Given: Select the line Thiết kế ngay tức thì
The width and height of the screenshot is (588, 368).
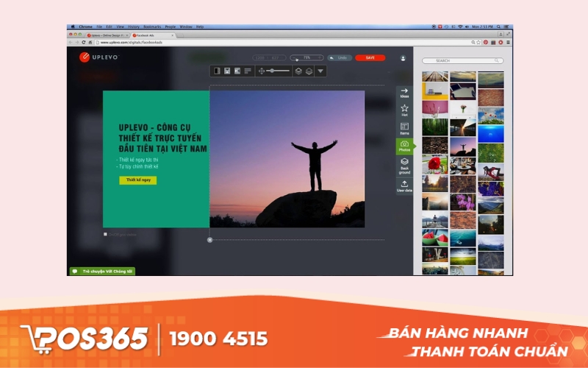Looking at the screenshot, I should 137,160.
